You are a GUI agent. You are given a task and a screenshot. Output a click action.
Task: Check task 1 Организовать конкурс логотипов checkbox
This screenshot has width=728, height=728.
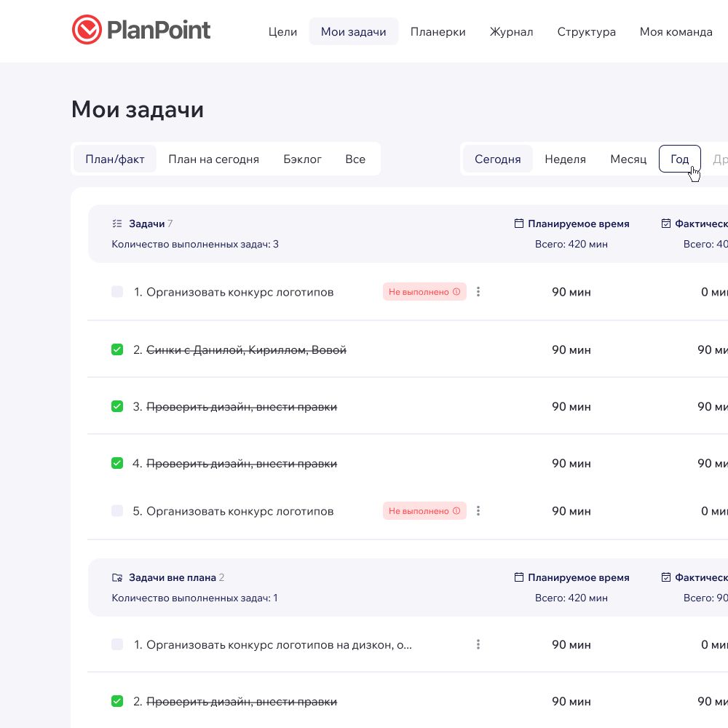[x=117, y=292]
